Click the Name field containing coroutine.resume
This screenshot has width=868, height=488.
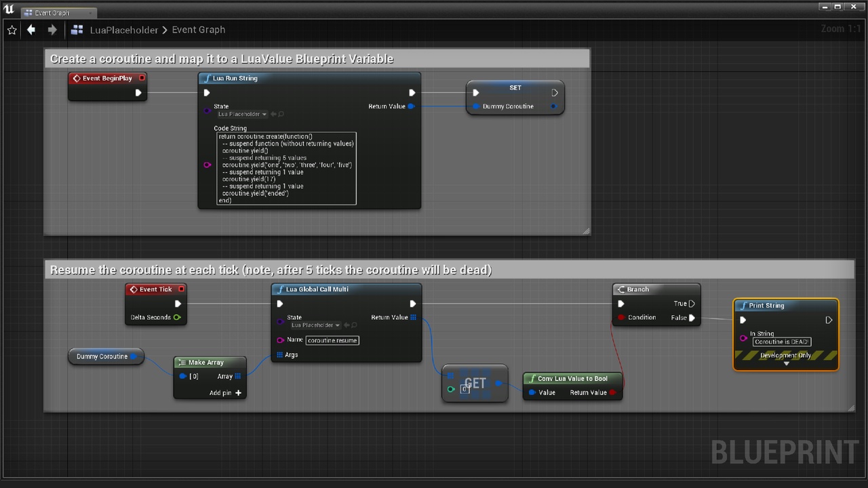point(332,340)
